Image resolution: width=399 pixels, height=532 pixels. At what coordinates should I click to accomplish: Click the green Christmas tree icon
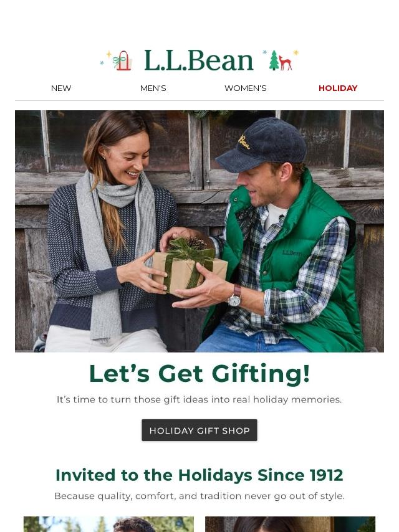274,60
